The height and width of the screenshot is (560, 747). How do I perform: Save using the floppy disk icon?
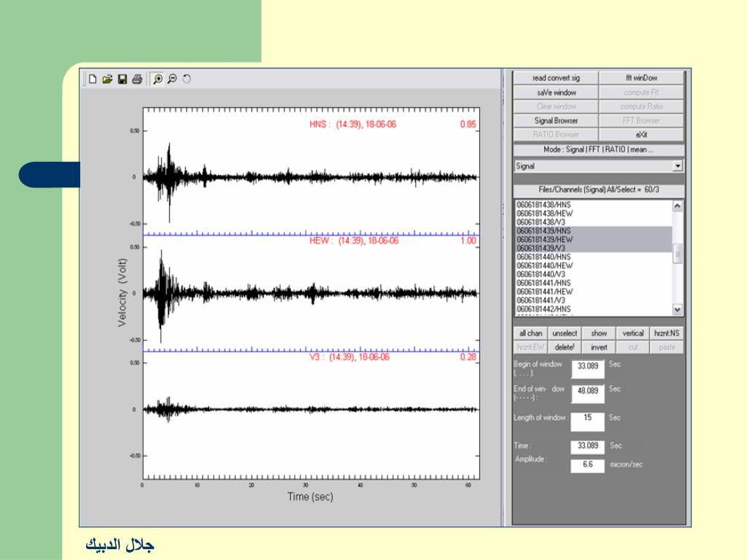click(x=123, y=79)
